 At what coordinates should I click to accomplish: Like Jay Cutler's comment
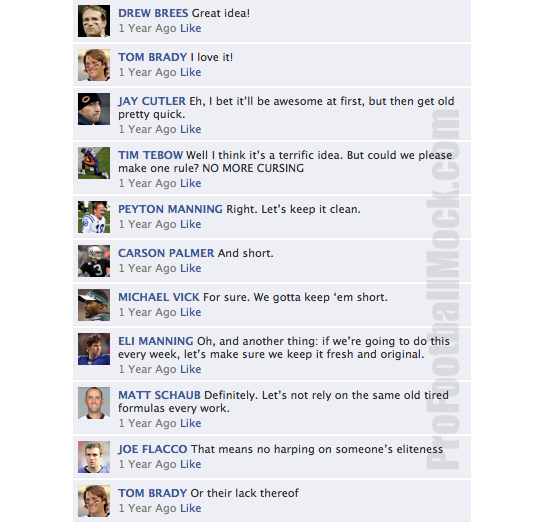point(190,129)
